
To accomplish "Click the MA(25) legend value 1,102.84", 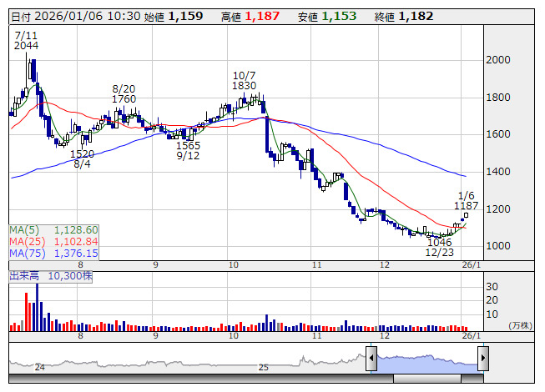I will tap(76, 241).
